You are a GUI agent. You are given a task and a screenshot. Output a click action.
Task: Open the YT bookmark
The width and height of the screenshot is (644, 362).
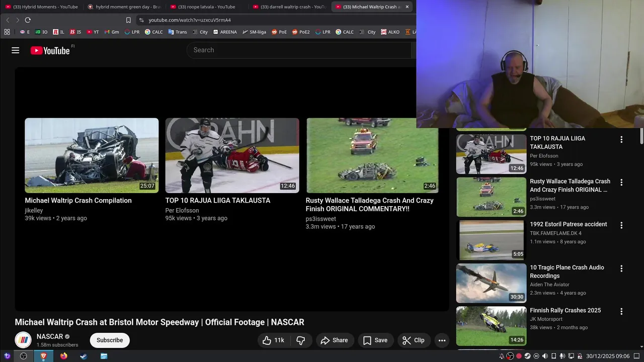pos(93,32)
